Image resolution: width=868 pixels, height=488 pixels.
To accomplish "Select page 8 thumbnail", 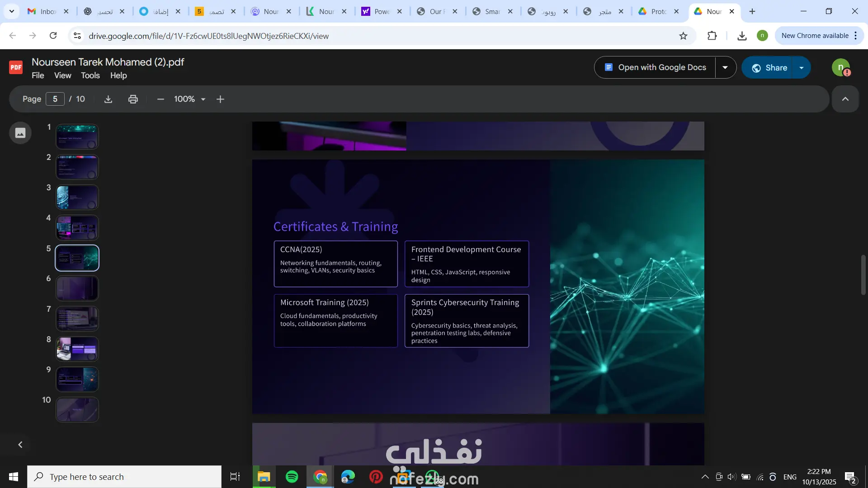I will click(77, 349).
